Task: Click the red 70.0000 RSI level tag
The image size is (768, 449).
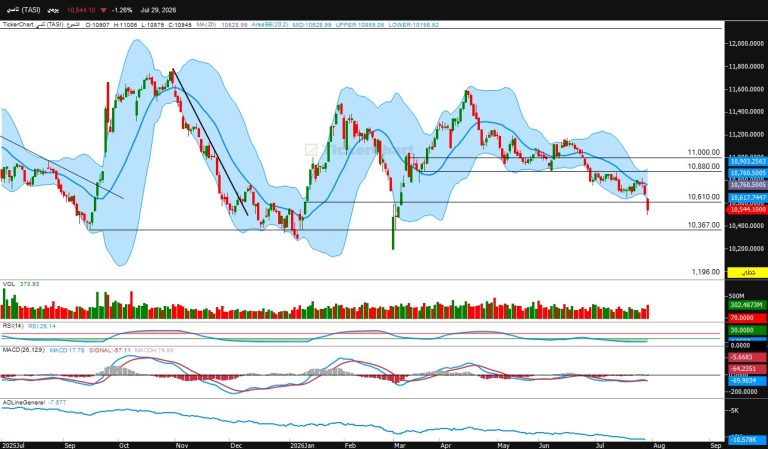Action: (747, 318)
